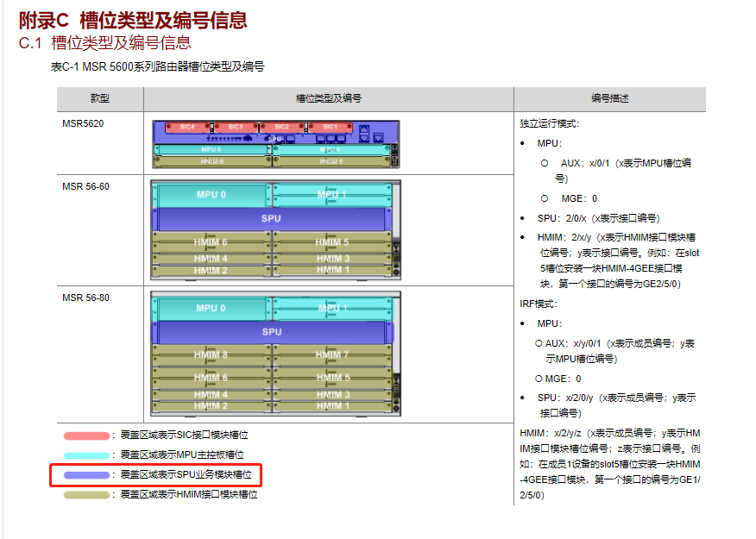Click the HMIM: 2/x/y description line
The width and height of the screenshot is (756, 539).
(x=618, y=260)
